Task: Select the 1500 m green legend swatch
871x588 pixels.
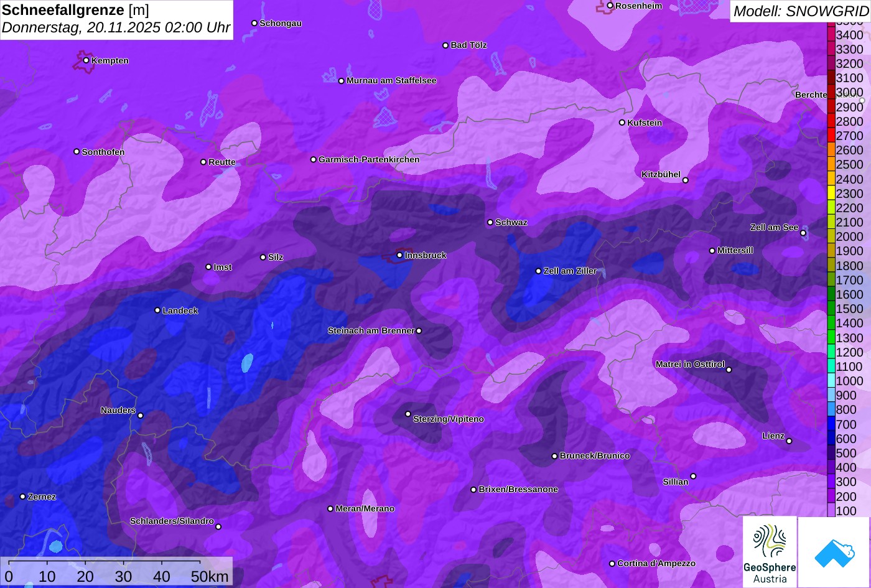Action: pyautogui.click(x=831, y=309)
